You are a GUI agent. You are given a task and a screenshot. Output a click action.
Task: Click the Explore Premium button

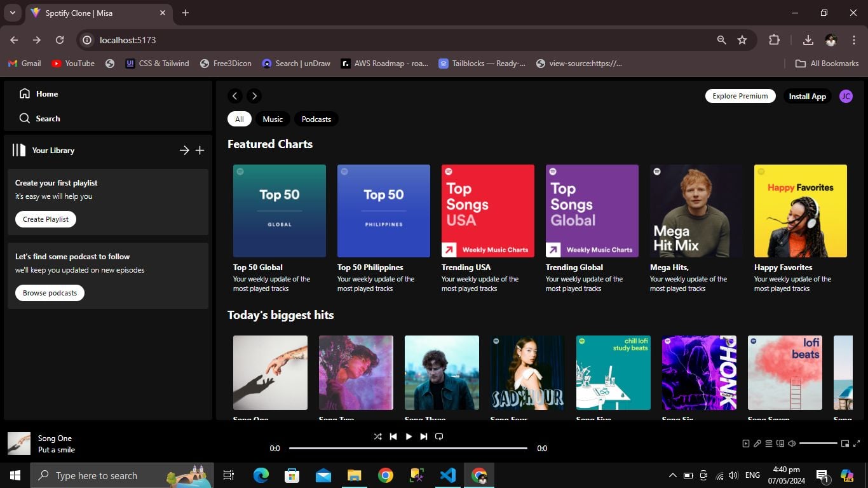[740, 96]
